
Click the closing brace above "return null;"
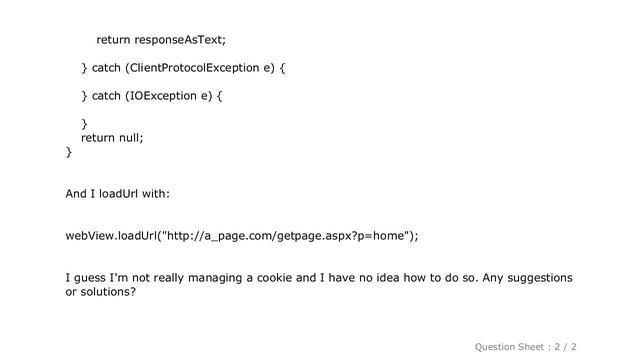(84, 124)
